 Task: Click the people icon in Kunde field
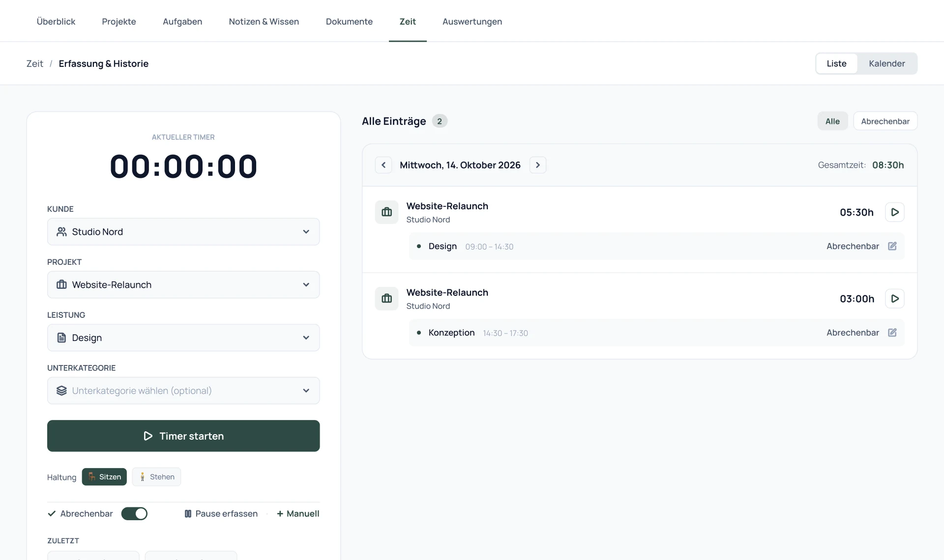61,232
